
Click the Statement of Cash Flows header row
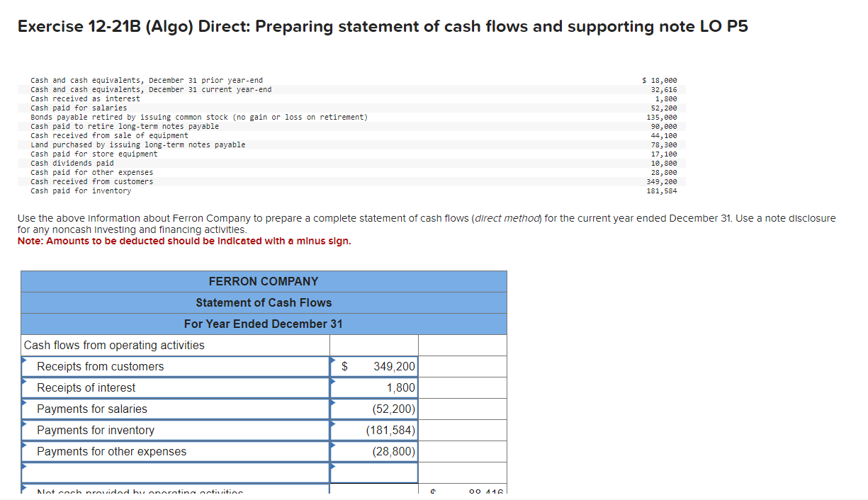pos(264,302)
